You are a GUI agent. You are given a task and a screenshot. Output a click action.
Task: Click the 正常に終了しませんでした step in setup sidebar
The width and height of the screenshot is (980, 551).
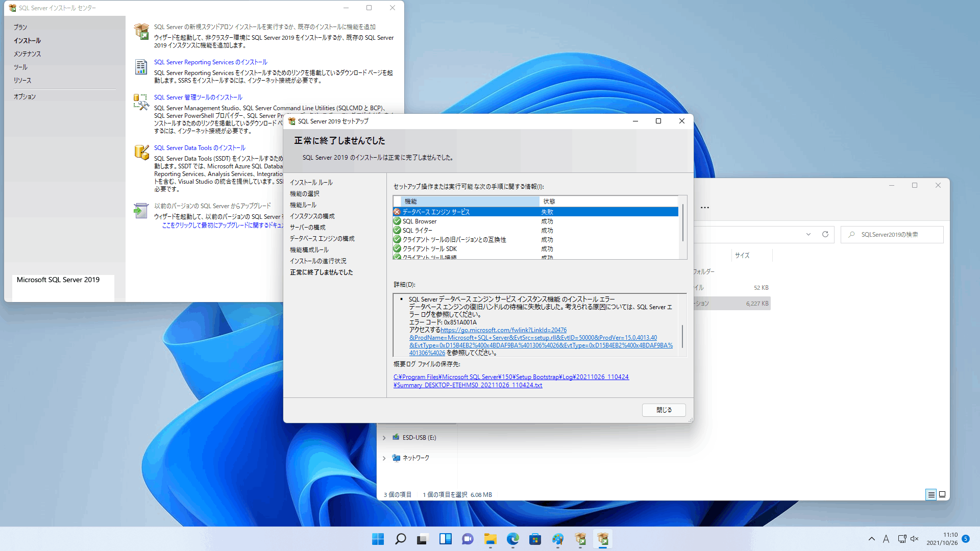(321, 272)
